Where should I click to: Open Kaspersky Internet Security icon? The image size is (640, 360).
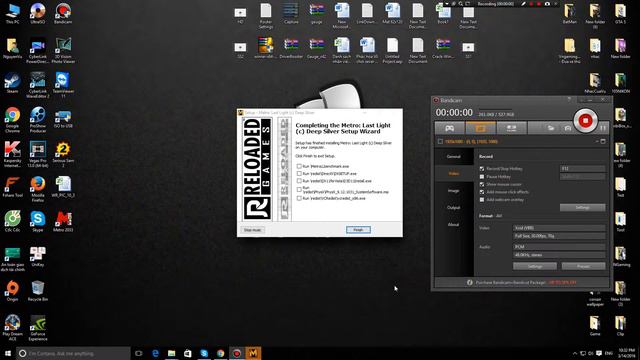tap(12, 154)
